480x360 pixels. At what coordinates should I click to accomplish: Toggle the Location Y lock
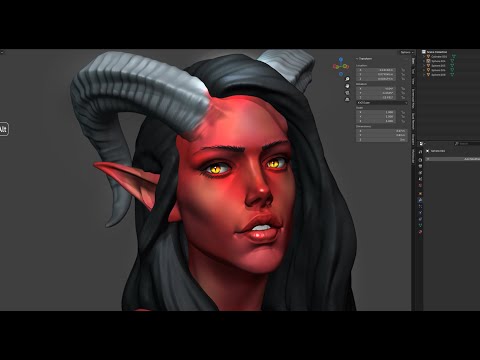403,74
